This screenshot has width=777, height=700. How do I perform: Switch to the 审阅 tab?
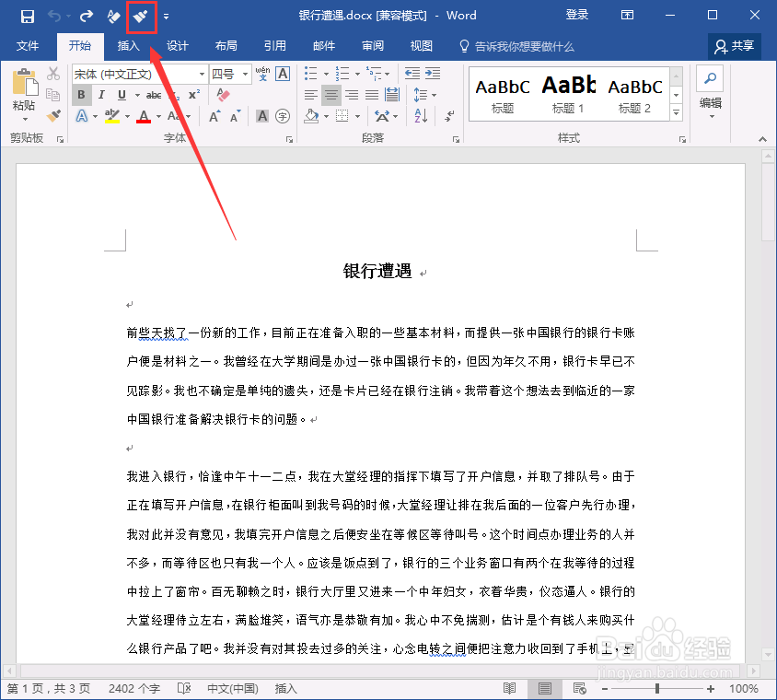(373, 46)
